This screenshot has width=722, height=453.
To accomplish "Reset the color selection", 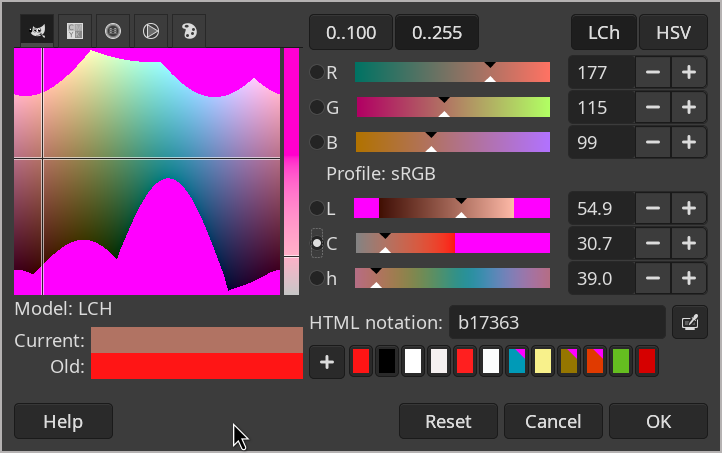I will (448, 421).
